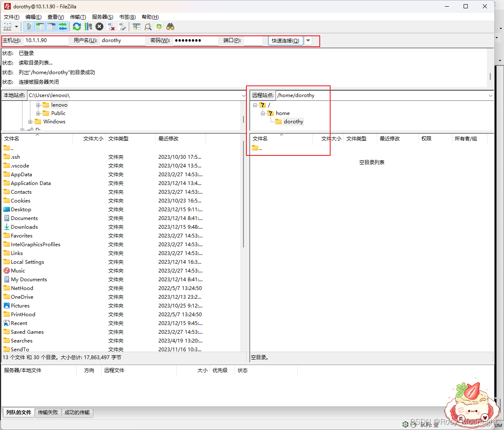Search remote files with binoculars icon
Image resolution: width=504 pixels, height=430 pixels.
pyautogui.click(x=170, y=27)
